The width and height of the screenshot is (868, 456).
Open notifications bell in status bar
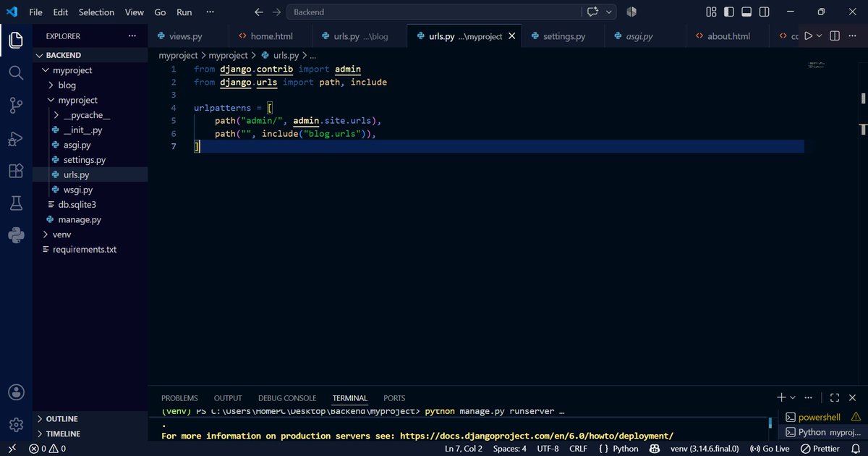pos(857,449)
